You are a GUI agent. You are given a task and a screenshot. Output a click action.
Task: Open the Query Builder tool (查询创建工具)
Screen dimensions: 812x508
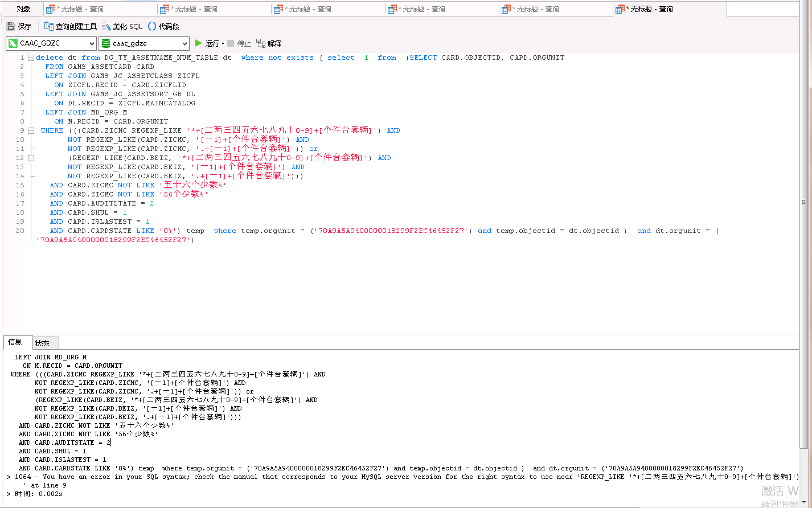tap(49, 26)
